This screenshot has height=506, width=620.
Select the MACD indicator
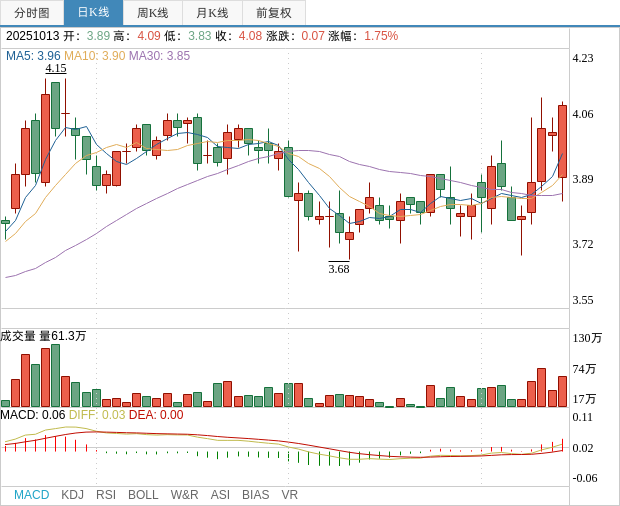point(32,495)
